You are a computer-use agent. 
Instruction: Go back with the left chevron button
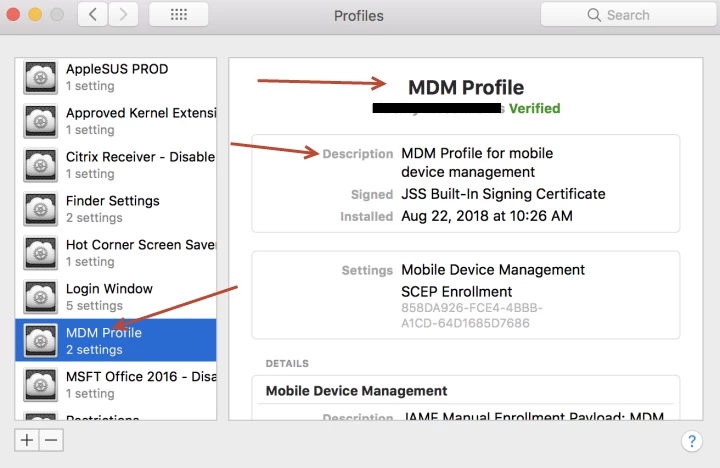[93, 14]
